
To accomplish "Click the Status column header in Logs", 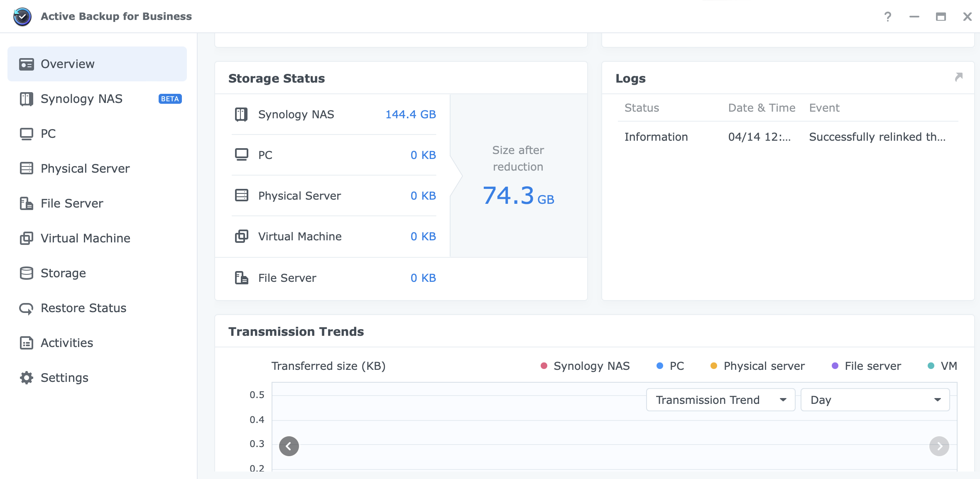I will click(642, 108).
